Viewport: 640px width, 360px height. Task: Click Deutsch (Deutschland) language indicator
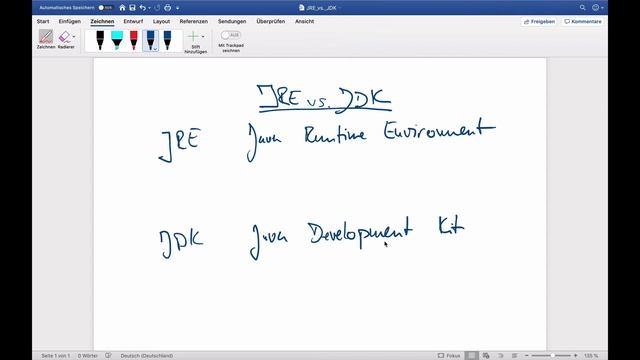(147, 356)
